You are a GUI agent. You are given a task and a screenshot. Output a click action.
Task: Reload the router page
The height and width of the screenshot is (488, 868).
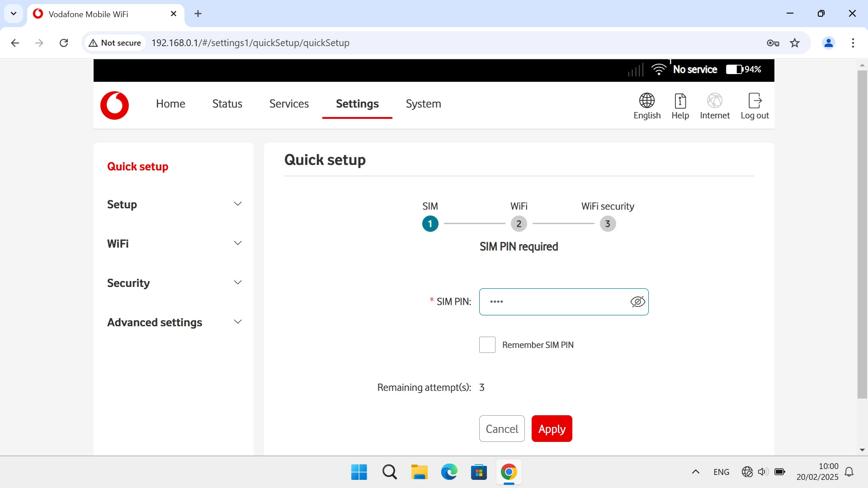click(64, 43)
